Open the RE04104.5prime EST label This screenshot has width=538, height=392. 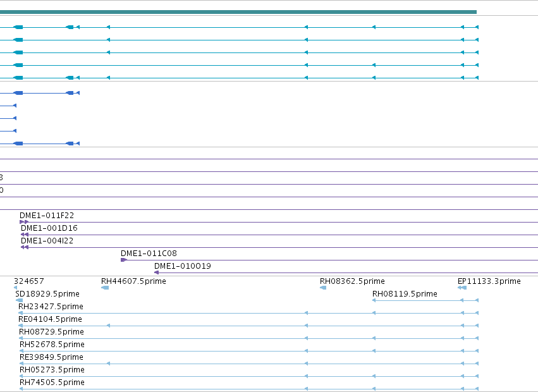tap(50, 319)
